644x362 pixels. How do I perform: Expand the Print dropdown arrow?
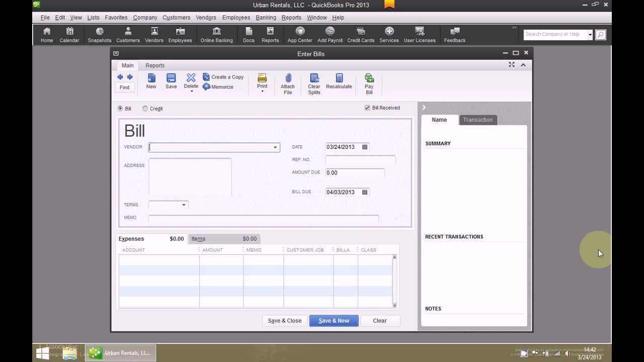tap(262, 92)
